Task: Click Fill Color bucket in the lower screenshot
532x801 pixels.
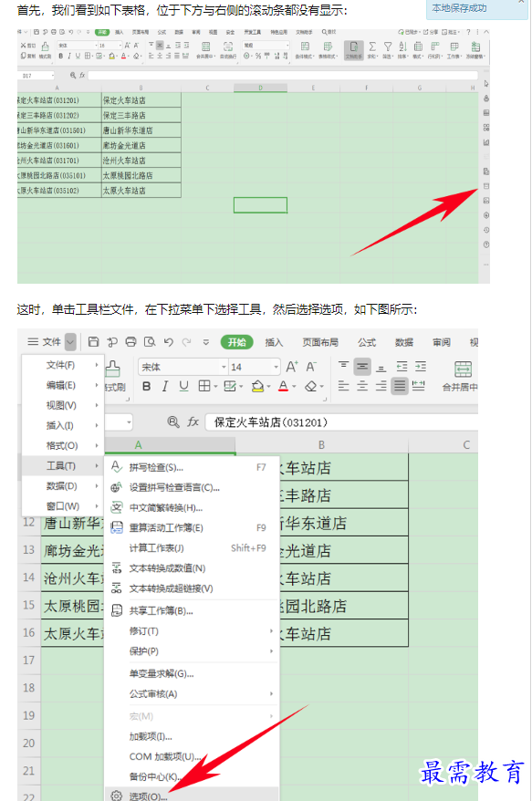Action: pyautogui.click(x=257, y=386)
